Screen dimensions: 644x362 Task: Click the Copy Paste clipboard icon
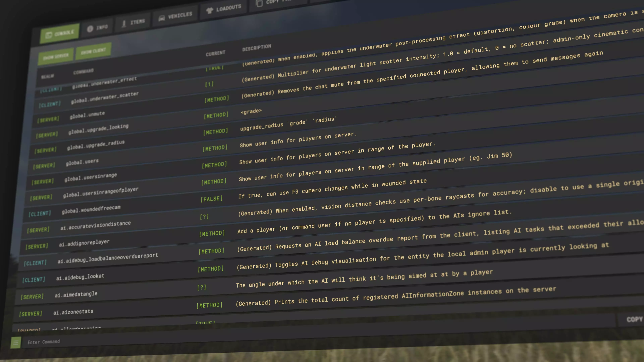[x=259, y=4]
